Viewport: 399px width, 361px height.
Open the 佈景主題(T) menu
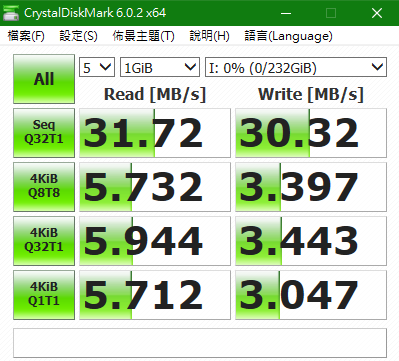(x=143, y=36)
